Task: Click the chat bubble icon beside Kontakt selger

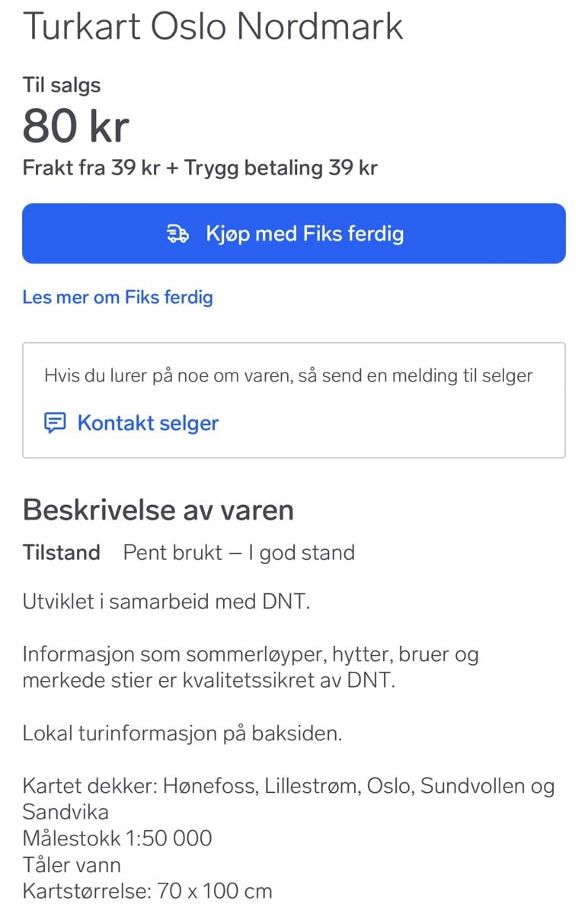Action: click(x=55, y=423)
